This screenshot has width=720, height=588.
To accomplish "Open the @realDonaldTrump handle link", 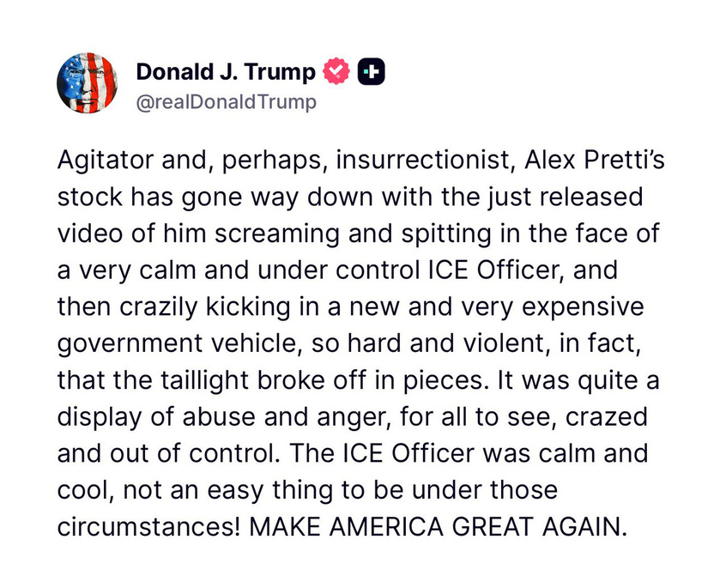I will coord(227,102).
